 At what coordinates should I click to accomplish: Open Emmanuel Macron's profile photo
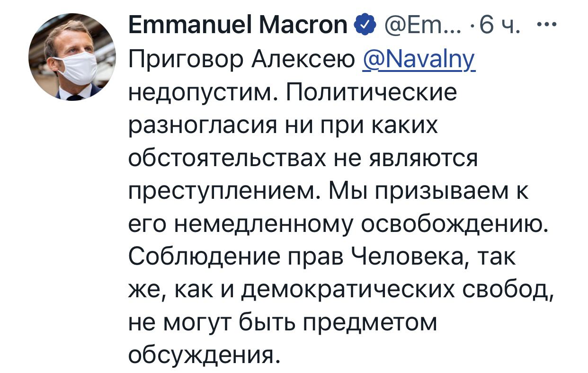pos(71,57)
